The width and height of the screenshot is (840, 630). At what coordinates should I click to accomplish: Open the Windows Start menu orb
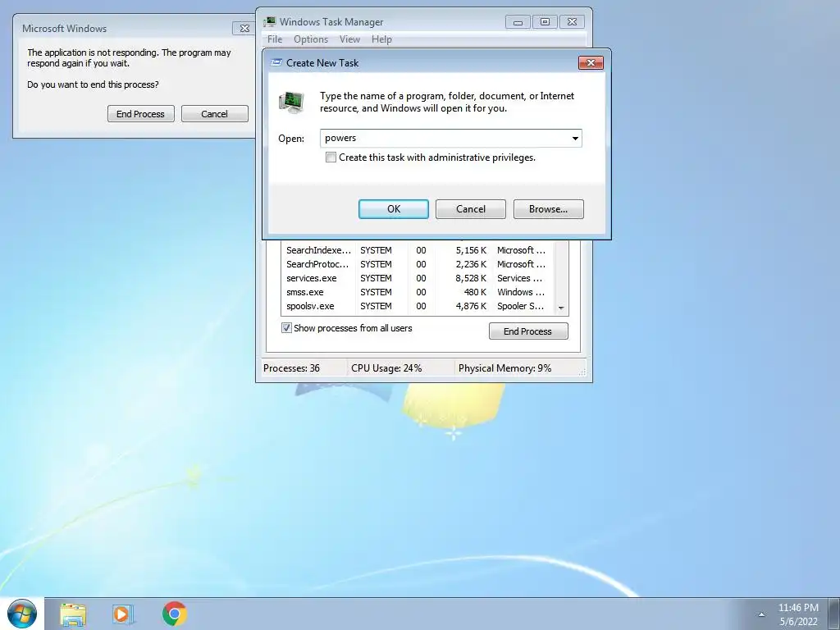click(22, 614)
